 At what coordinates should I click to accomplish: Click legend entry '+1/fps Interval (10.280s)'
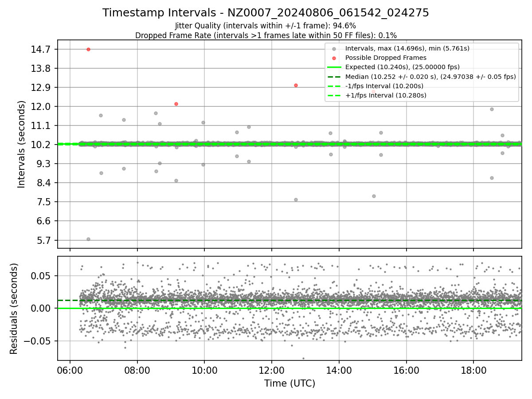pyautogui.click(x=386, y=95)
